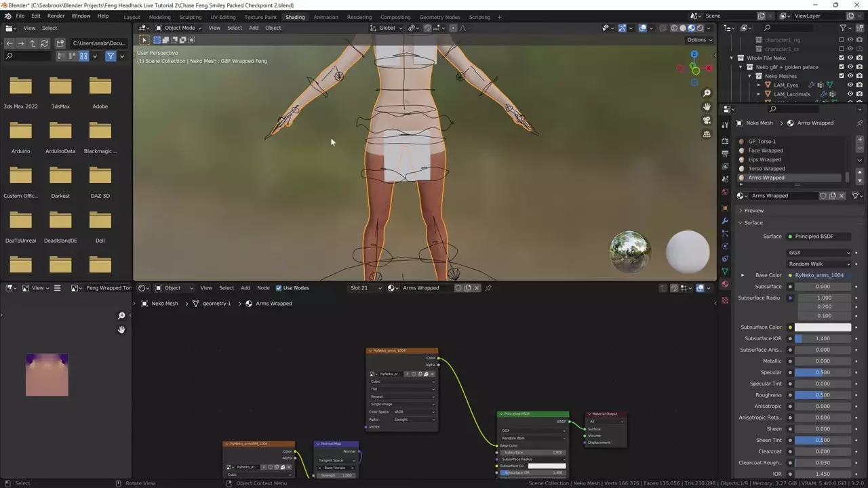Switch viewport to perspective/orthographic grid icon

click(707, 134)
